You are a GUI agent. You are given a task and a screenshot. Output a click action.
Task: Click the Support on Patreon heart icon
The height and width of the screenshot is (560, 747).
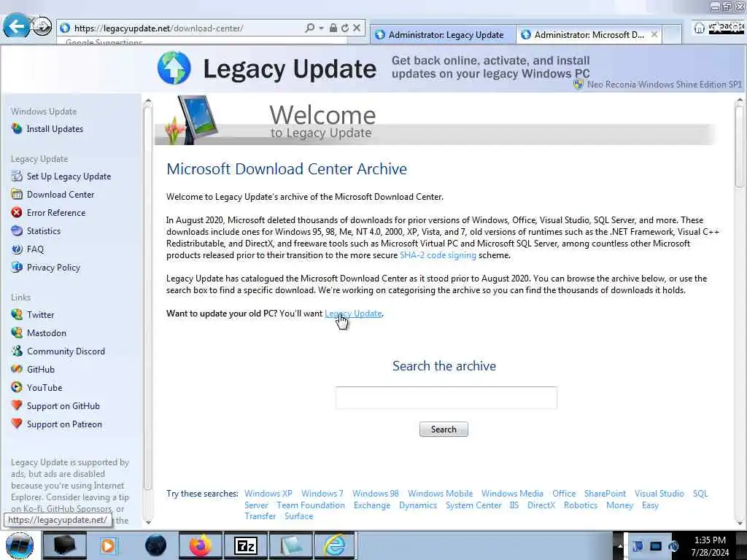(x=17, y=424)
